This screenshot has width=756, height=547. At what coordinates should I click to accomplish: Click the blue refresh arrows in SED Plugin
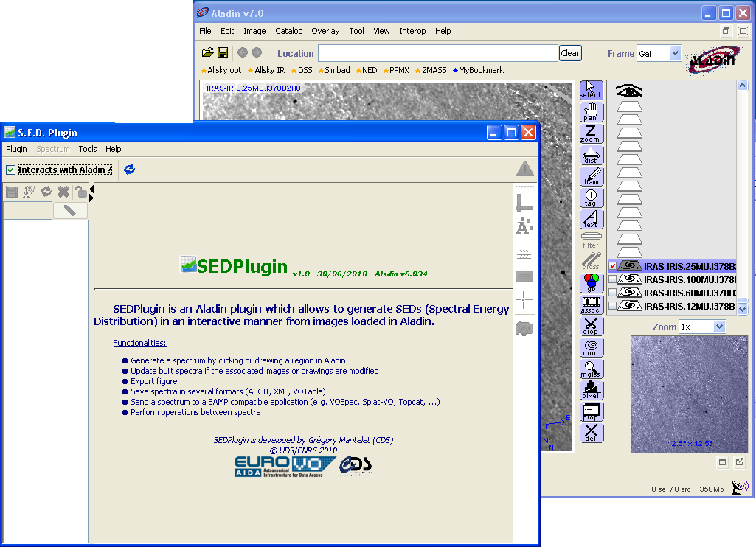point(129,170)
